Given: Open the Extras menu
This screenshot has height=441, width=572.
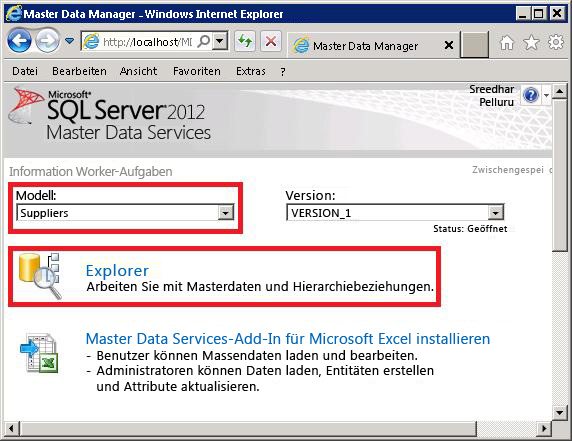Looking at the screenshot, I should (251, 71).
